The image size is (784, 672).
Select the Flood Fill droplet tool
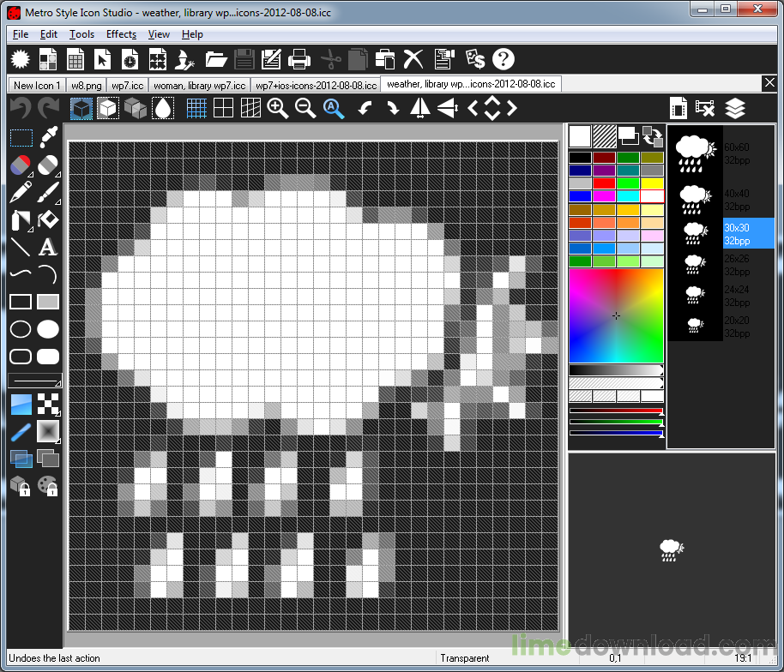point(163,108)
